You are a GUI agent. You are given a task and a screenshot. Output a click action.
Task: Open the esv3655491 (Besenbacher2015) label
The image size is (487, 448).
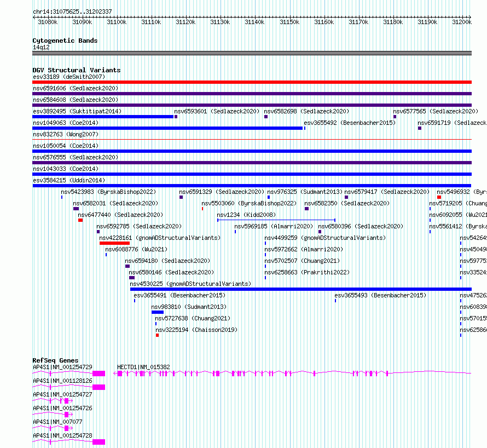tap(179, 295)
